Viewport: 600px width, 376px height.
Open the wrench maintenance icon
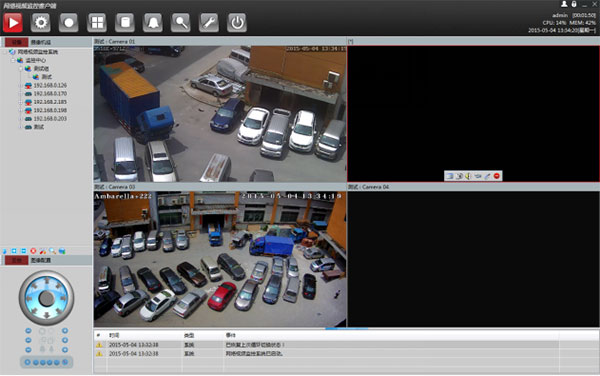(209, 23)
